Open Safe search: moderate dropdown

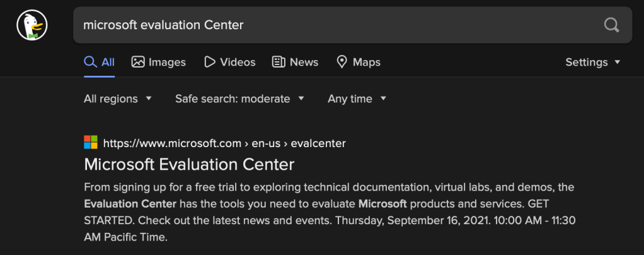(239, 98)
